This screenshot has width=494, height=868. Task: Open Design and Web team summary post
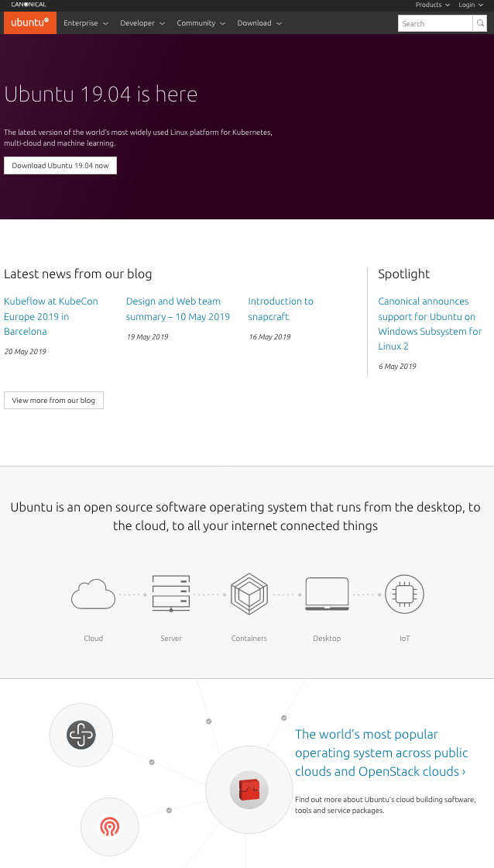177,309
